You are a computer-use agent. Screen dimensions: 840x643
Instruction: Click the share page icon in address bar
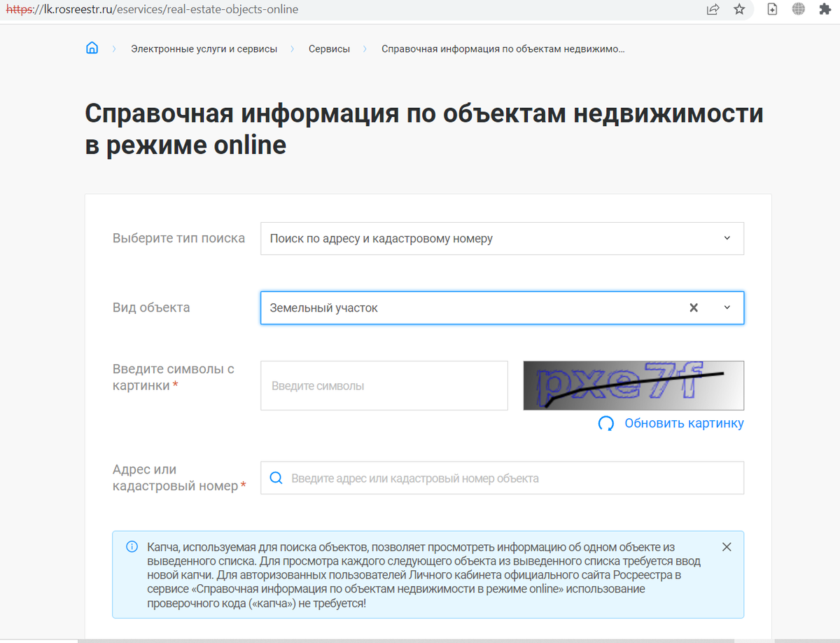713,10
